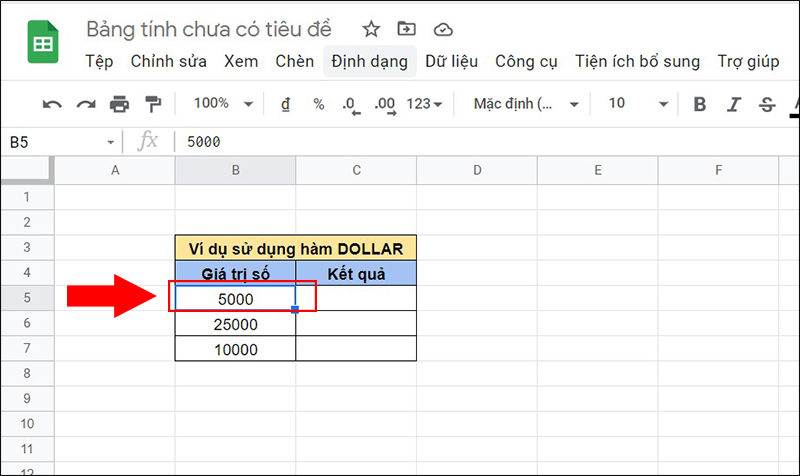800x476 pixels.
Task: Select column A header
Action: 115,170
